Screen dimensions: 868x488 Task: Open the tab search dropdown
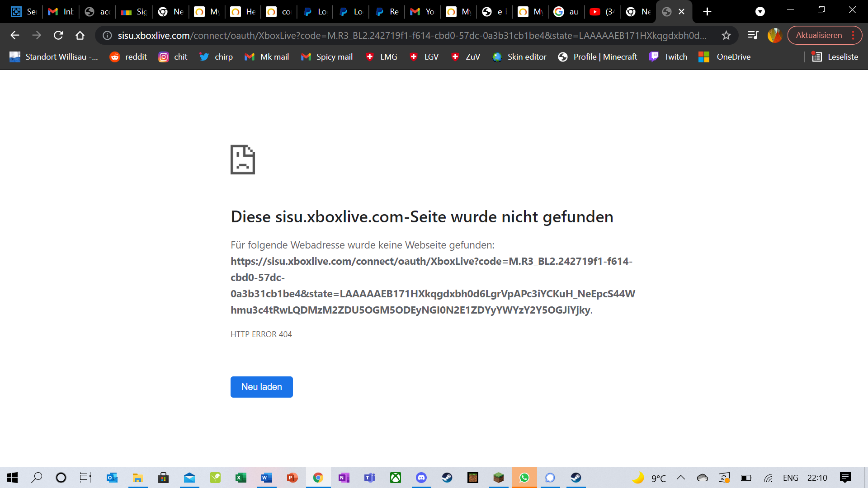click(x=760, y=12)
